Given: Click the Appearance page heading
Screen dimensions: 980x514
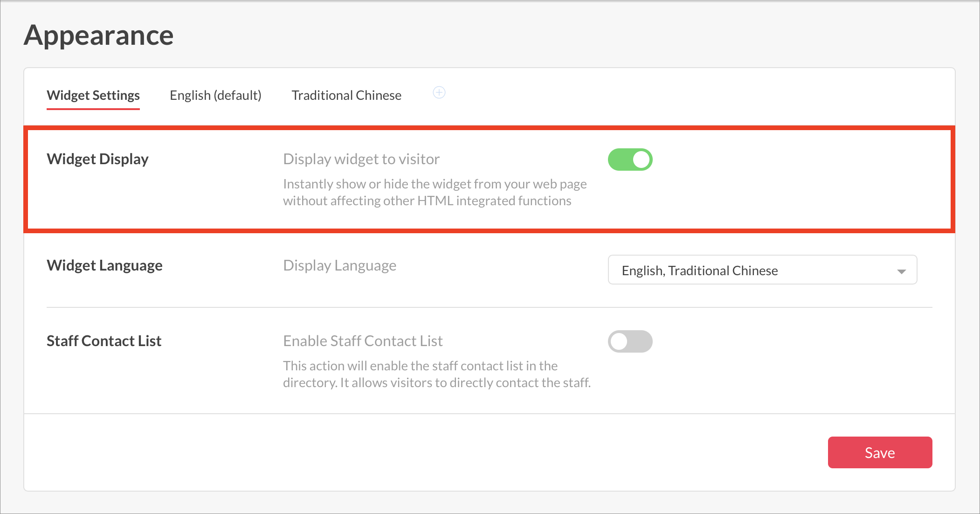Looking at the screenshot, I should click(99, 35).
